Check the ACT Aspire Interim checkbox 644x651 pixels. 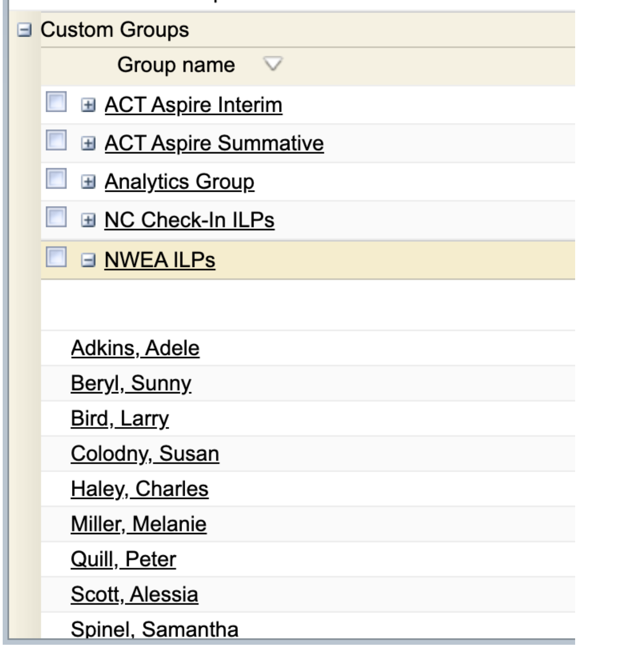(x=56, y=102)
